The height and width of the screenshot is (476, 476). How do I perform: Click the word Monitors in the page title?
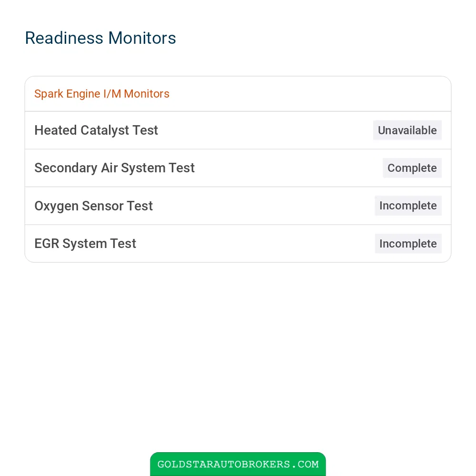142,38
